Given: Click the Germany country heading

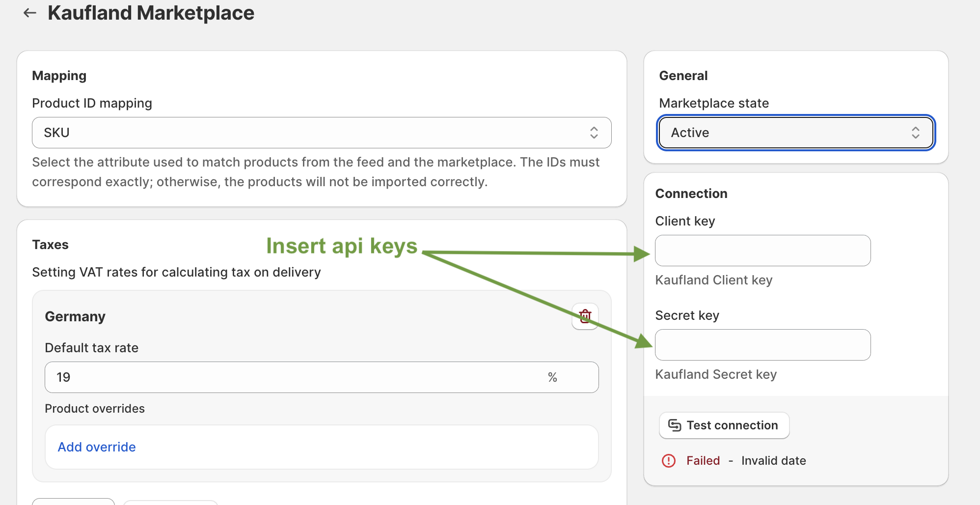Looking at the screenshot, I should click(x=75, y=316).
